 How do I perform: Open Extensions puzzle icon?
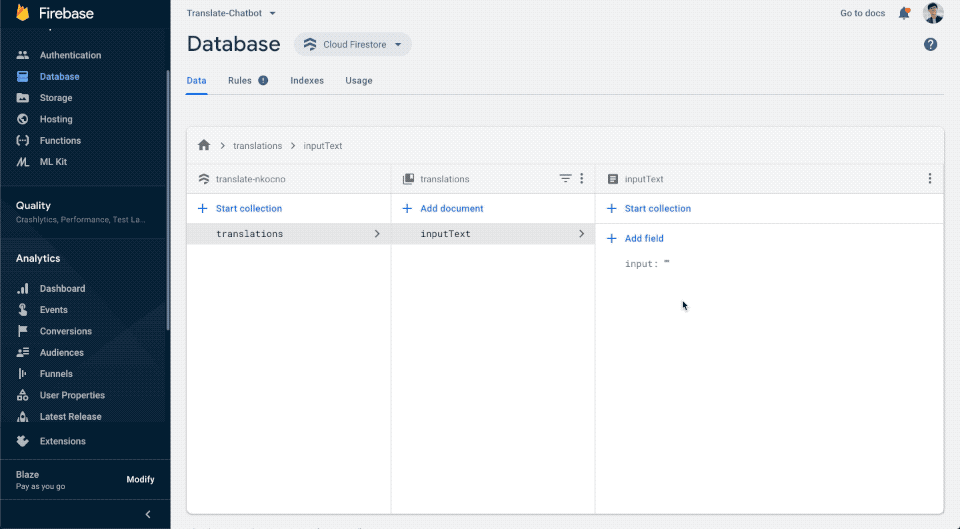(x=23, y=441)
